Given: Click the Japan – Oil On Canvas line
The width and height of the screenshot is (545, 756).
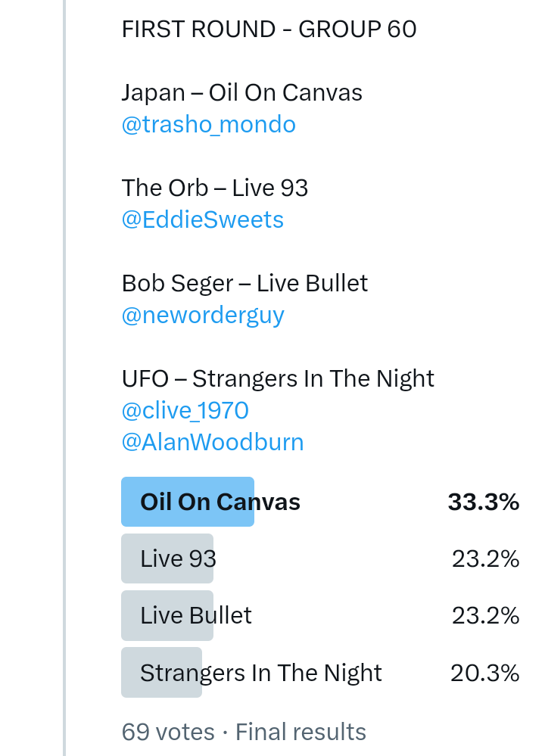Looking at the screenshot, I should click(241, 93).
